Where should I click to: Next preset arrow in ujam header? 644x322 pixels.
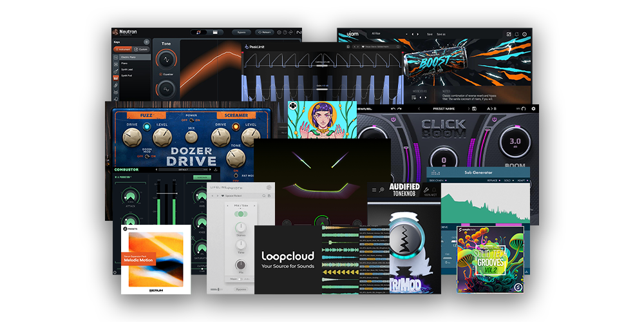[418, 34]
